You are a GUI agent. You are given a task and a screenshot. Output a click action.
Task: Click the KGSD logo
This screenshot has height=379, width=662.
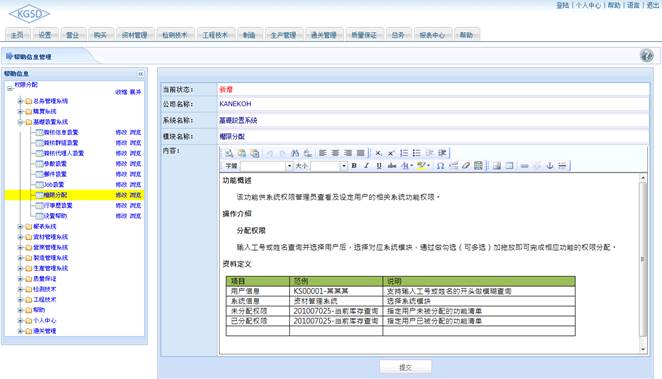pos(29,14)
